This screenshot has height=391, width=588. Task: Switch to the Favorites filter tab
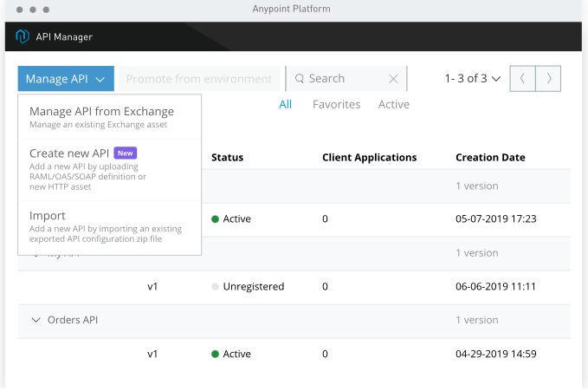336,104
